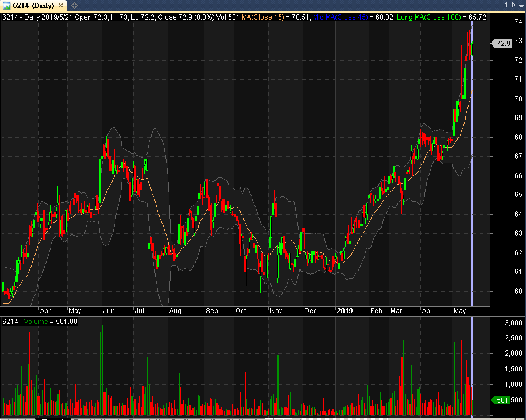Click the 'Open 72.3' value in chart title
The image size is (526, 420).
(91, 17)
